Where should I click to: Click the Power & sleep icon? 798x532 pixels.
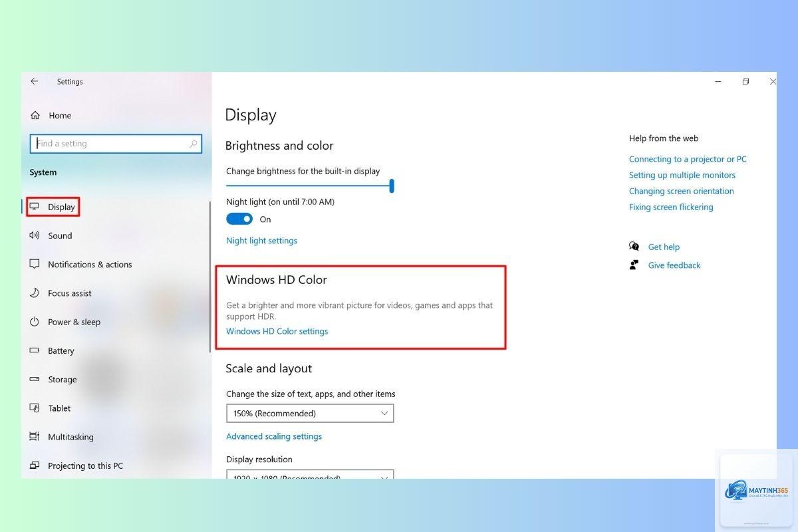click(35, 322)
